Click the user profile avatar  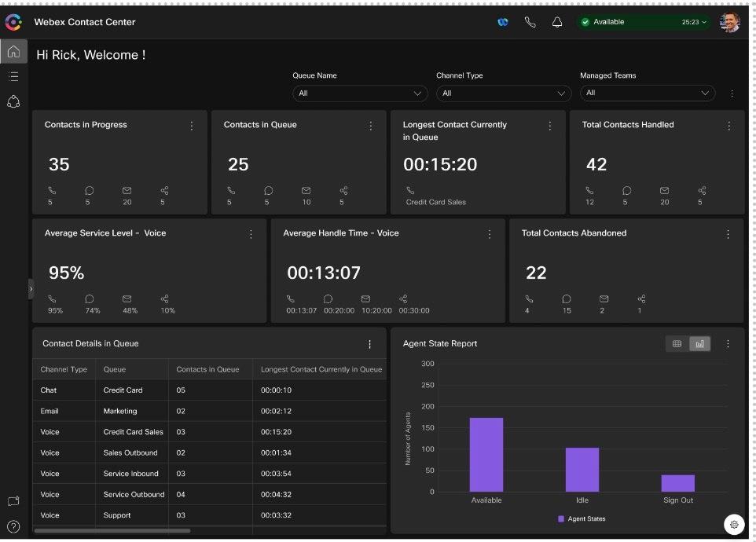tap(730, 22)
